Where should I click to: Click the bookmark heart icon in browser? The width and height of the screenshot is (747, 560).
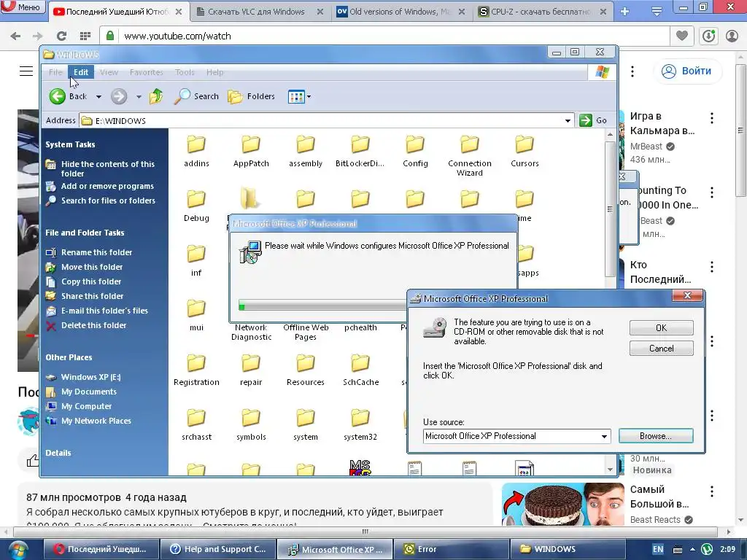(x=682, y=36)
